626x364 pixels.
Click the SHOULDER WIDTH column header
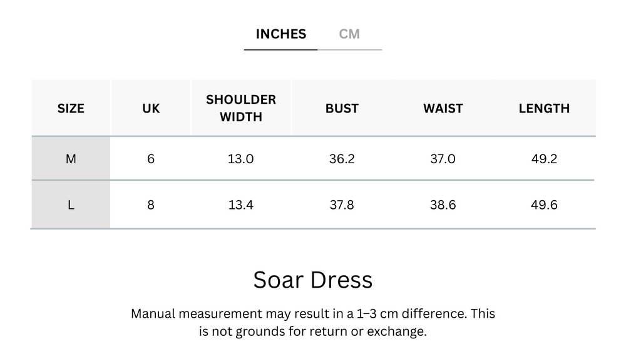241,108
